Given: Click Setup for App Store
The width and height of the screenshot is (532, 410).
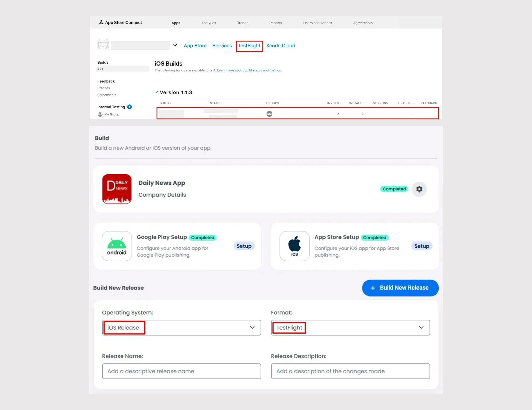Looking at the screenshot, I should point(422,246).
